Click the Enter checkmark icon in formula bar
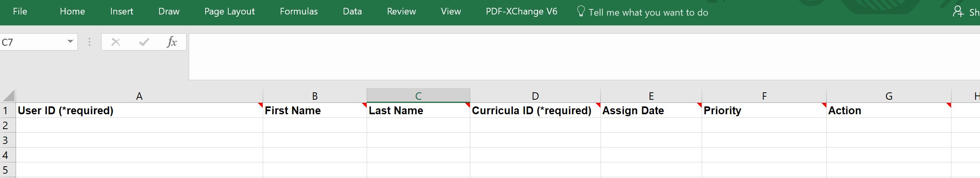980x178 pixels. 144,42
